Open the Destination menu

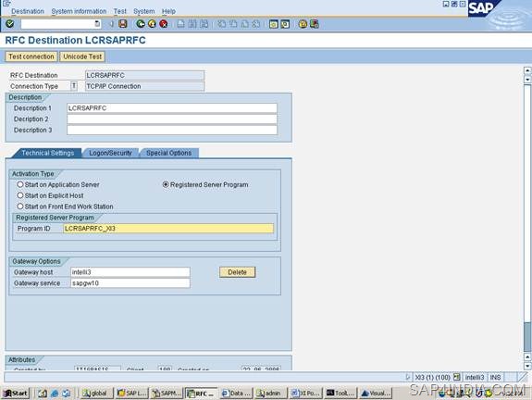tap(28, 11)
